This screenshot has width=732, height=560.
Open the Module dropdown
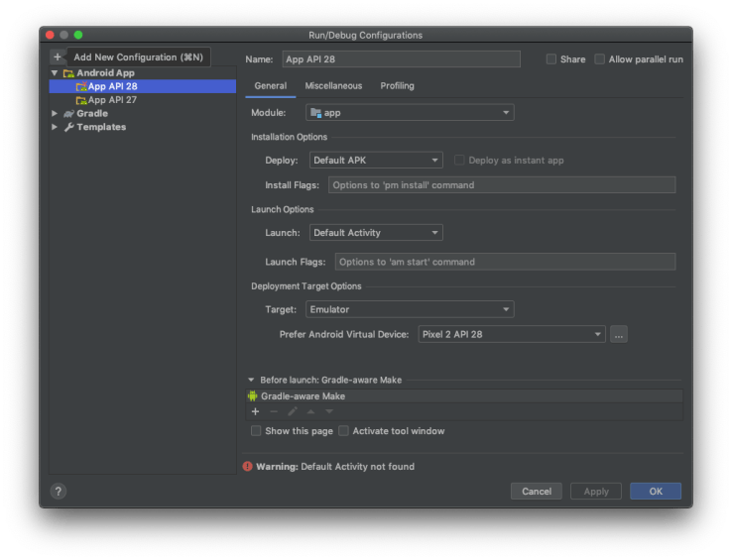410,112
